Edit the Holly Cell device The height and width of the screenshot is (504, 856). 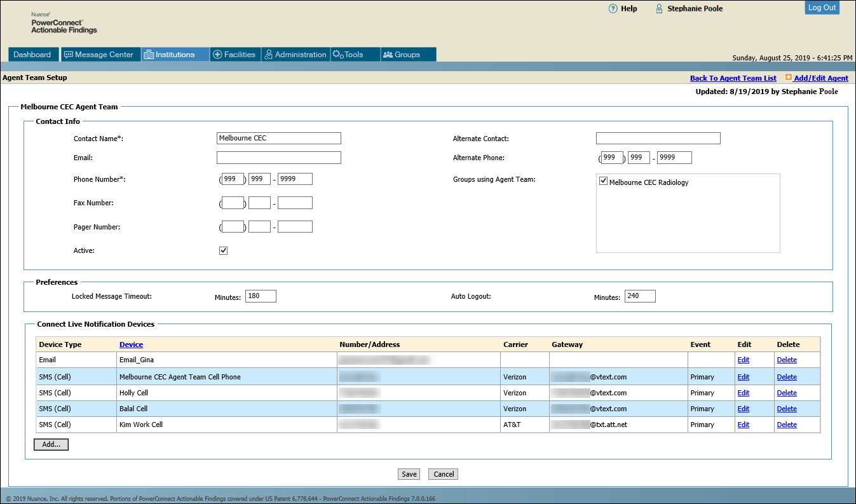[x=743, y=393]
